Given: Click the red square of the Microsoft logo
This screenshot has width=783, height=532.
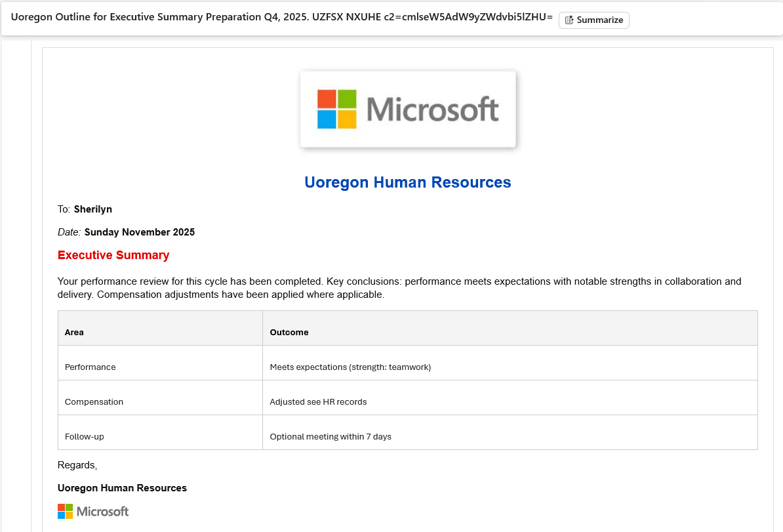Looking at the screenshot, I should pyautogui.click(x=326, y=100).
